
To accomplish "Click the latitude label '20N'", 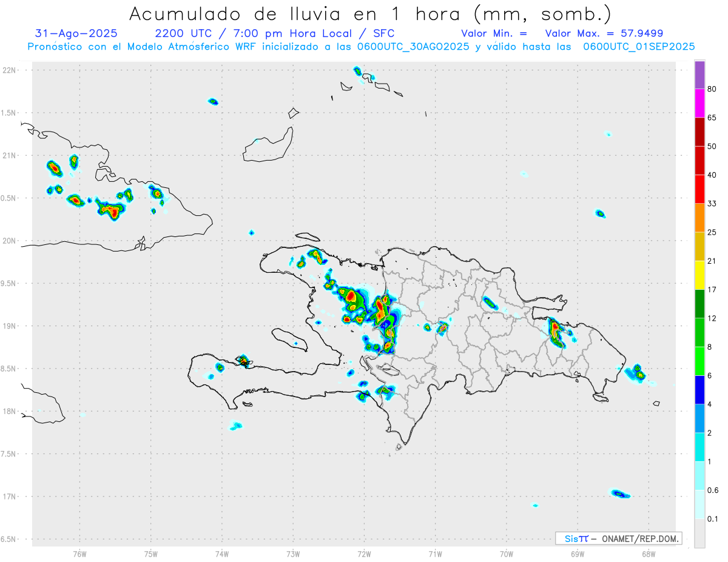I will (10, 241).
